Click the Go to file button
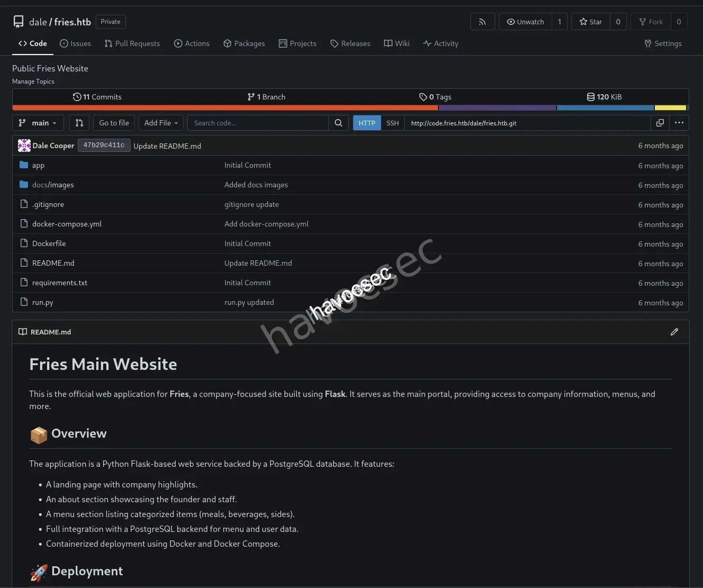Image resolution: width=703 pixels, height=588 pixels. 114,123
